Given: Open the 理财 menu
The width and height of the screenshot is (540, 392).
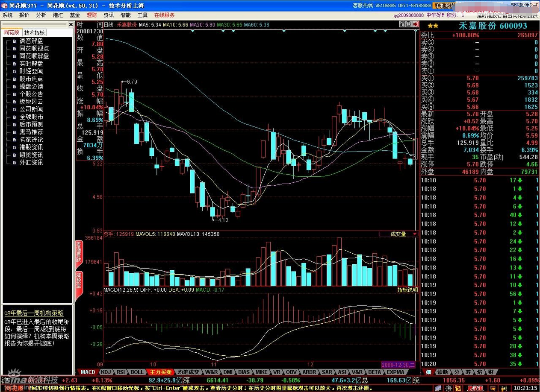Looking at the screenshot, I should [91, 15].
